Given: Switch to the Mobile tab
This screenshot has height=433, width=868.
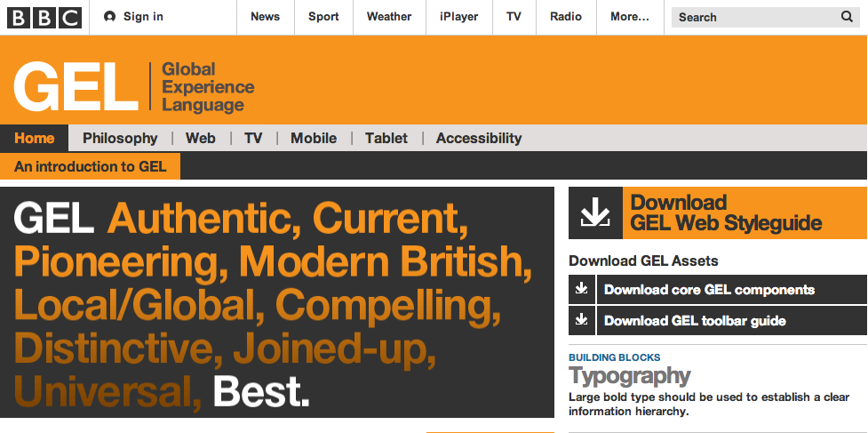Looking at the screenshot, I should (x=314, y=138).
